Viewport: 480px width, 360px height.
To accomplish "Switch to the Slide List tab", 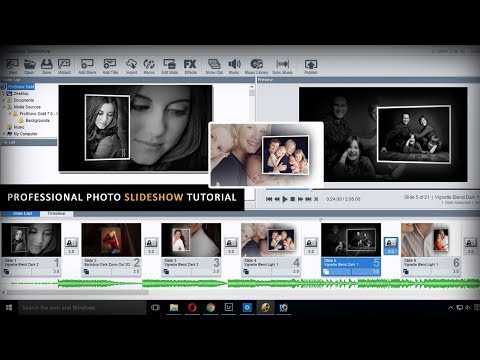I will tap(22, 214).
